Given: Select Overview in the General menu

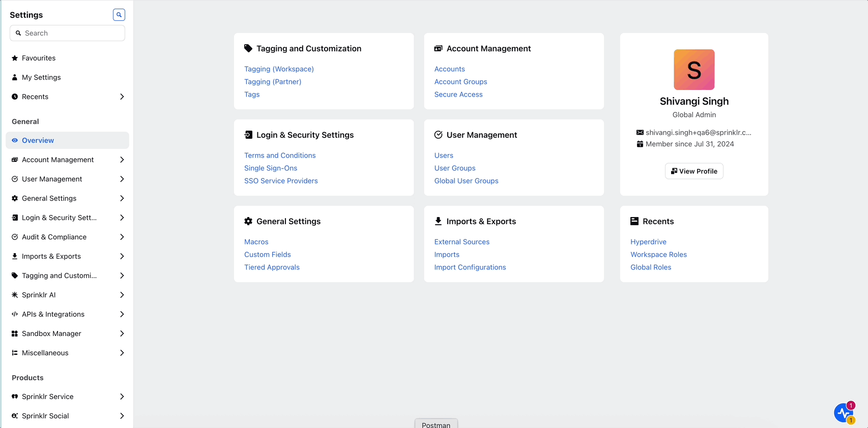Looking at the screenshot, I should (x=67, y=140).
